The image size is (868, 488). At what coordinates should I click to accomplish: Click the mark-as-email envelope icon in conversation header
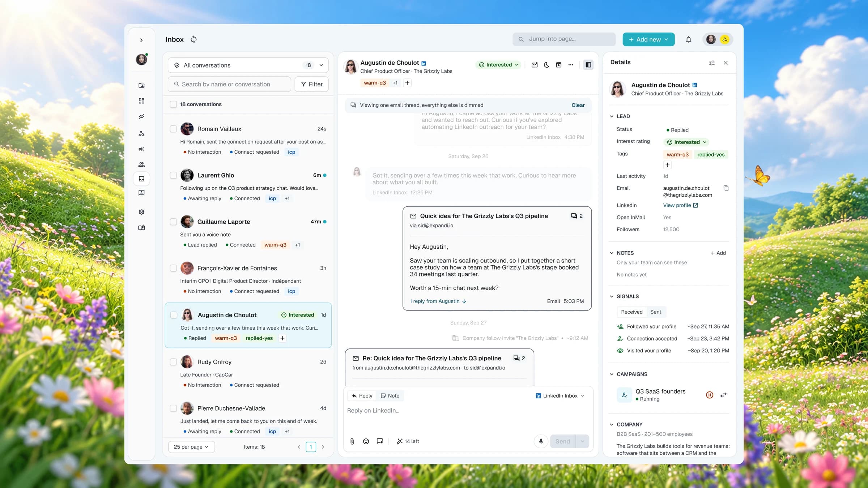pos(535,65)
